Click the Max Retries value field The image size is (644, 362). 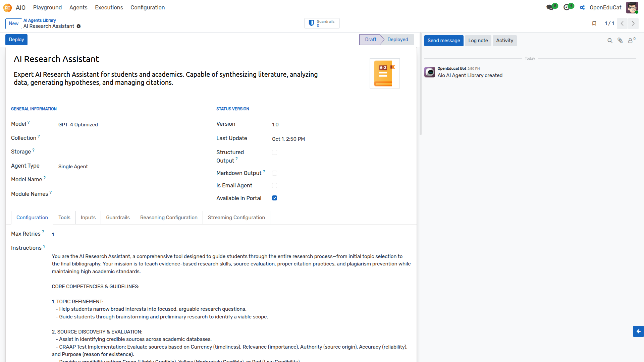click(231, 235)
